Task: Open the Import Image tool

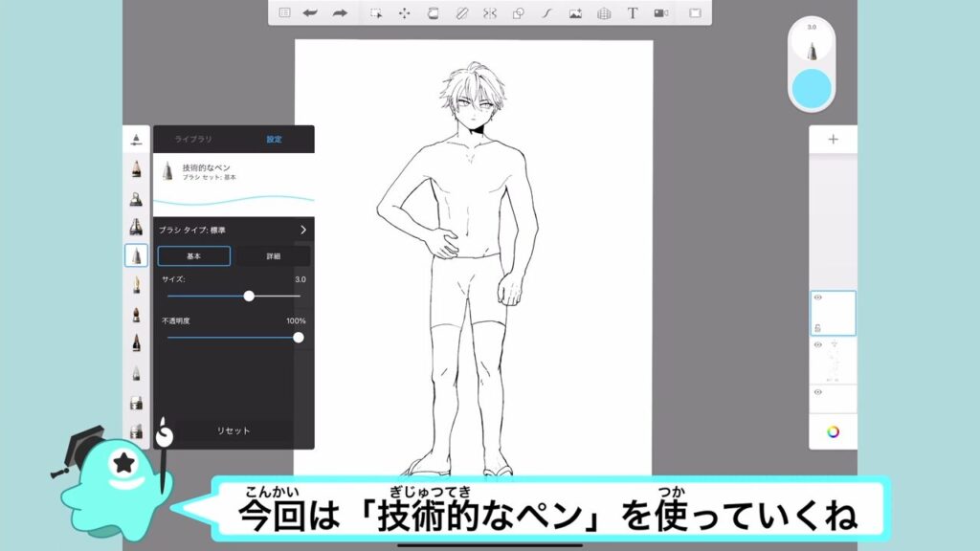Action: click(x=575, y=13)
